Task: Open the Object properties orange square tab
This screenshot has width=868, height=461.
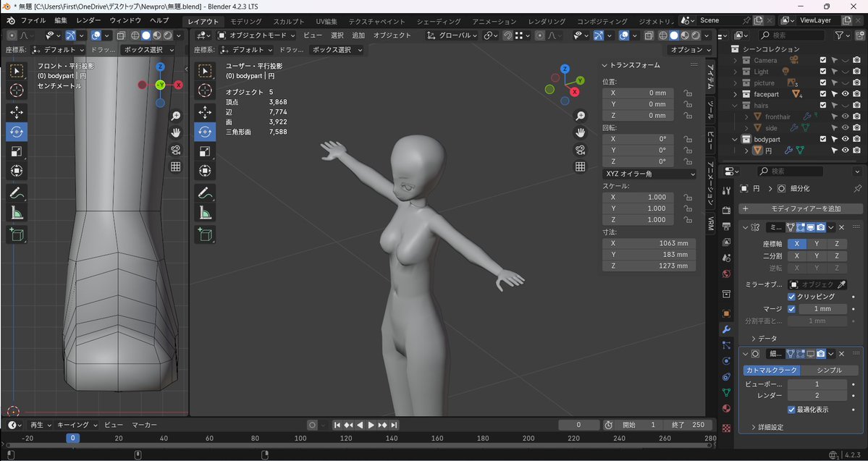Action: pyautogui.click(x=727, y=313)
